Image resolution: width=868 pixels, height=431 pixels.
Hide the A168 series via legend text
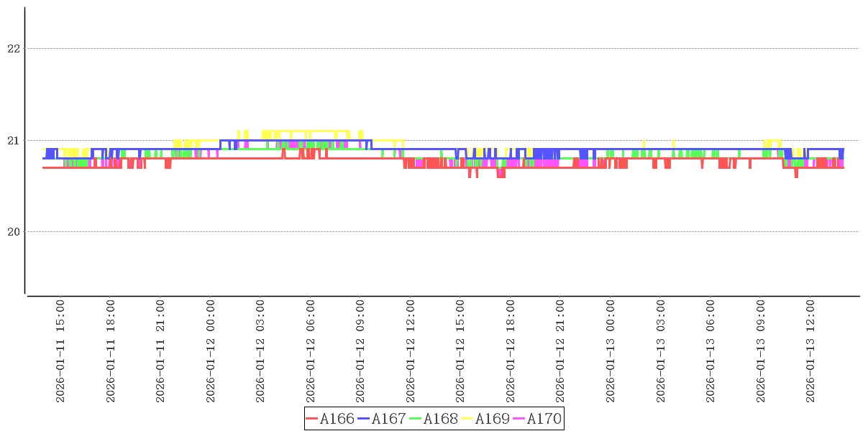pyautogui.click(x=440, y=419)
